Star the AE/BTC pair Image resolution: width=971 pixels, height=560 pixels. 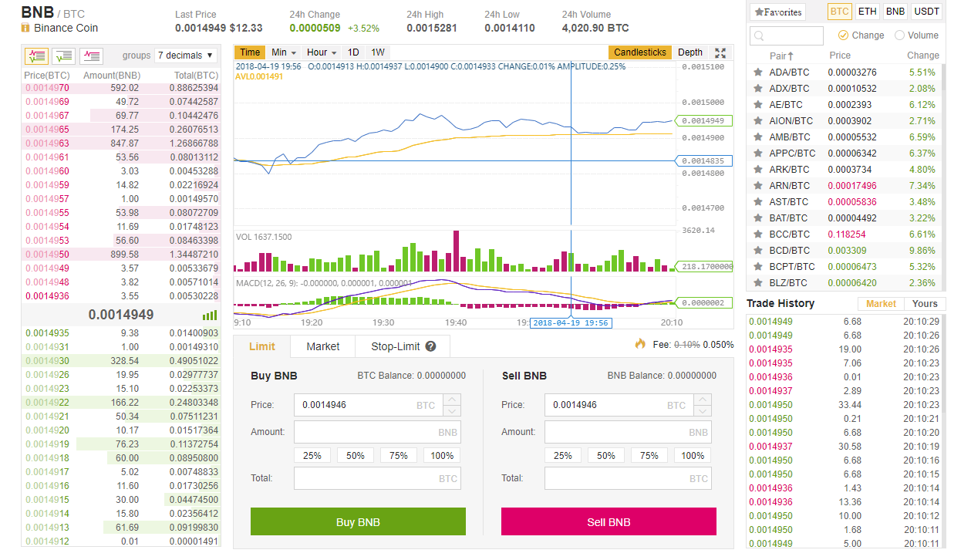(758, 104)
